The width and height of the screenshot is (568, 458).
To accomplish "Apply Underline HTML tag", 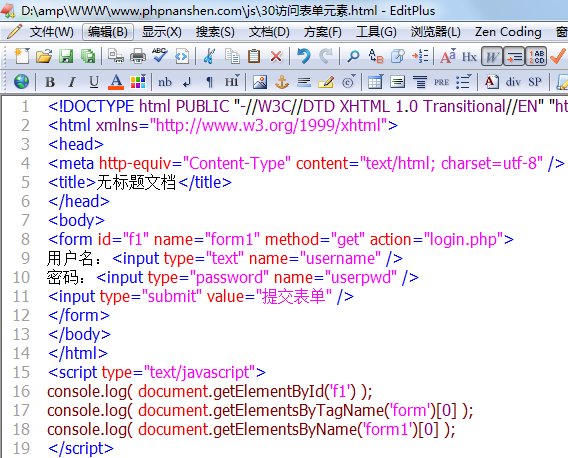I will point(94,82).
